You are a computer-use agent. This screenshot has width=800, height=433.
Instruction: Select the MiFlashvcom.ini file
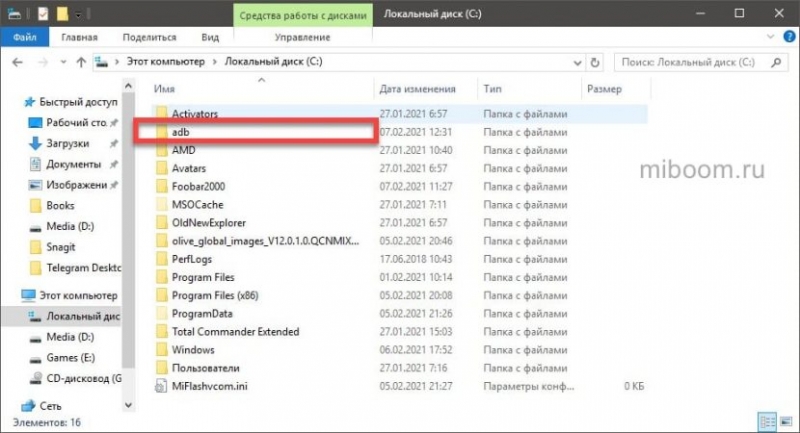[209, 386]
